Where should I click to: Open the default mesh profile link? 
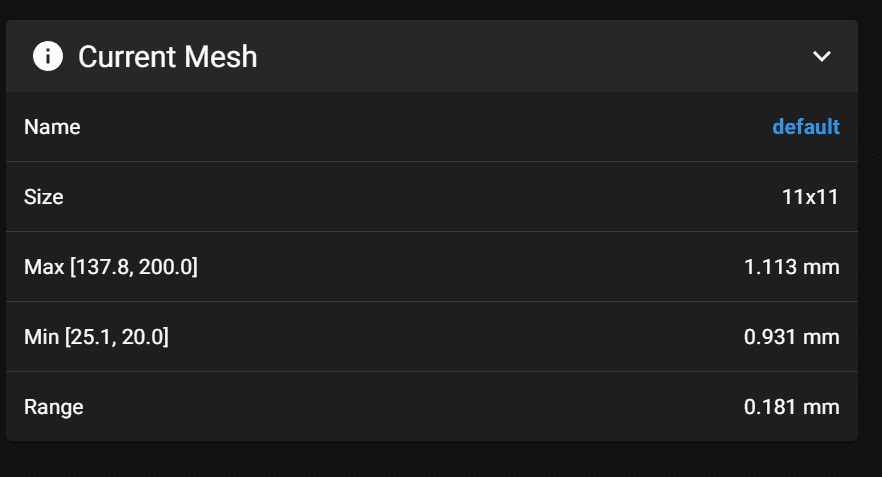coord(806,127)
